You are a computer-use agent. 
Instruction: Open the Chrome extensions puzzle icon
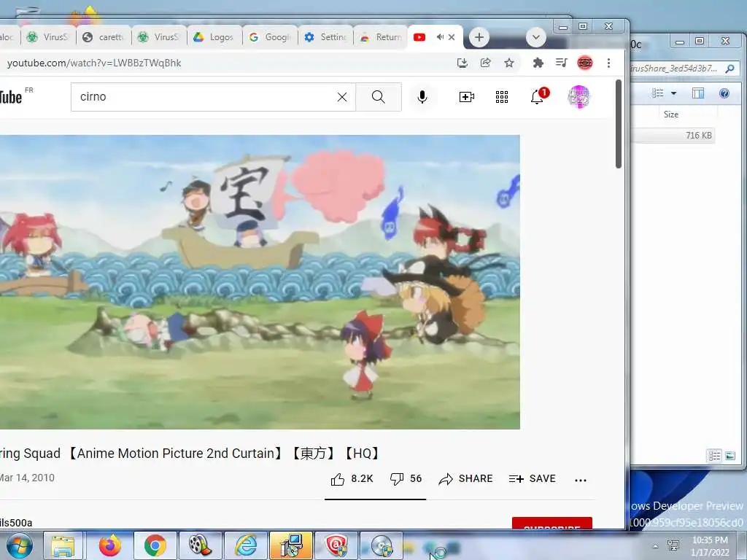(538, 63)
